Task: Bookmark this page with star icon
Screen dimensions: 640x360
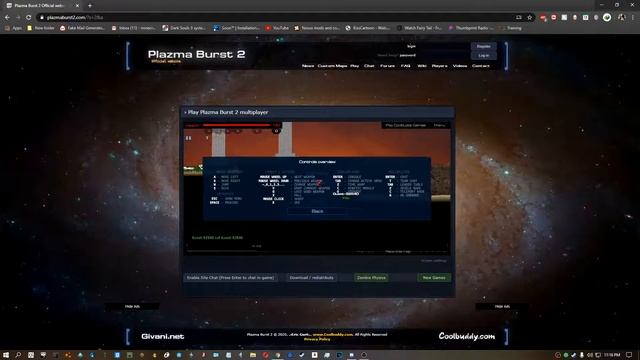Action: click(530, 18)
